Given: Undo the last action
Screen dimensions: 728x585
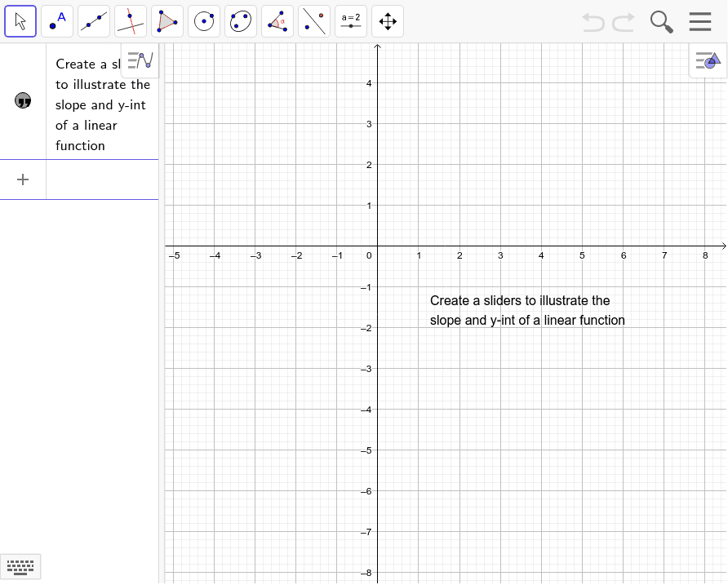Looking at the screenshot, I should (x=593, y=22).
